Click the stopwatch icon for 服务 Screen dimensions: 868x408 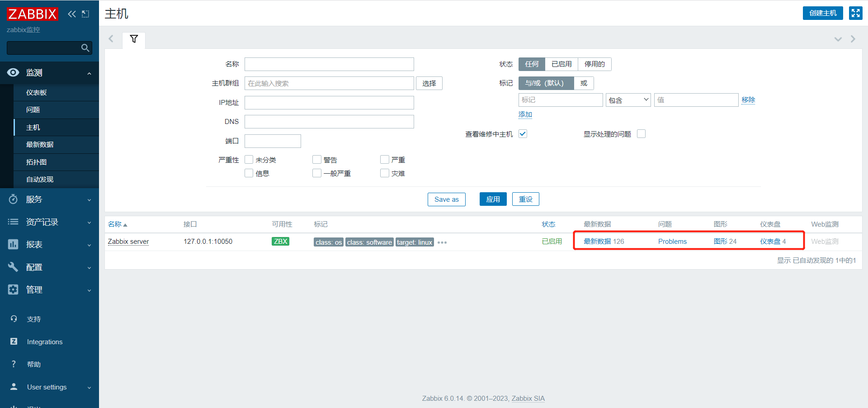13,199
